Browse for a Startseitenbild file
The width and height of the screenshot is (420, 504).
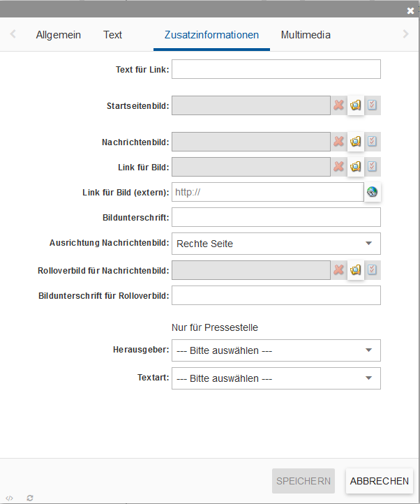click(356, 105)
